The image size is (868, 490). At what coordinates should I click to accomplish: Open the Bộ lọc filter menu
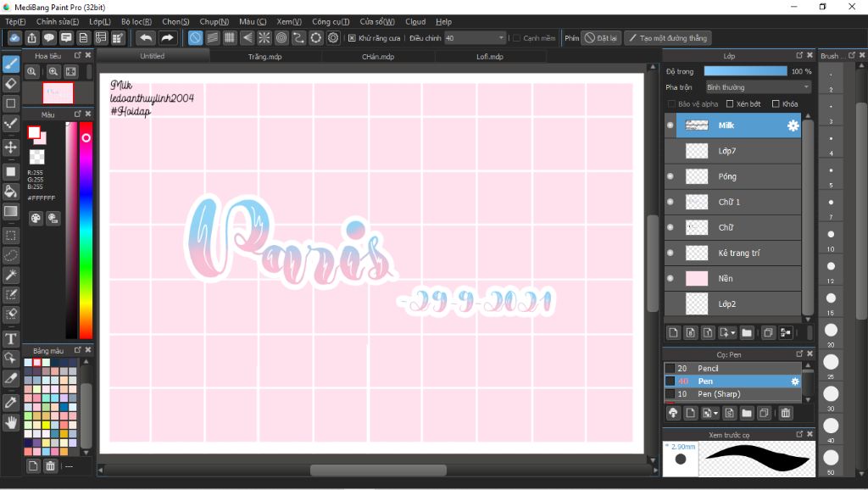pos(136,21)
